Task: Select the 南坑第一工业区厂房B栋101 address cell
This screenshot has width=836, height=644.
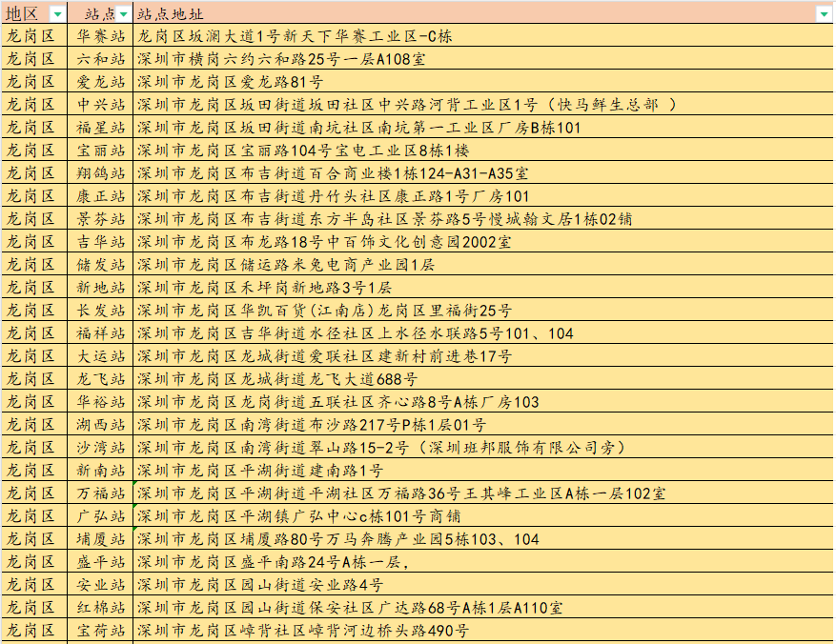Action: [x=483, y=128]
